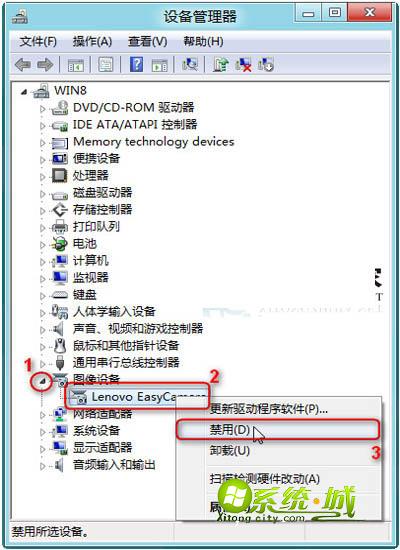The height and width of the screenshot is (550, 400).
Task: Click the Uninstall device red X icon
Action: point(244,65)
